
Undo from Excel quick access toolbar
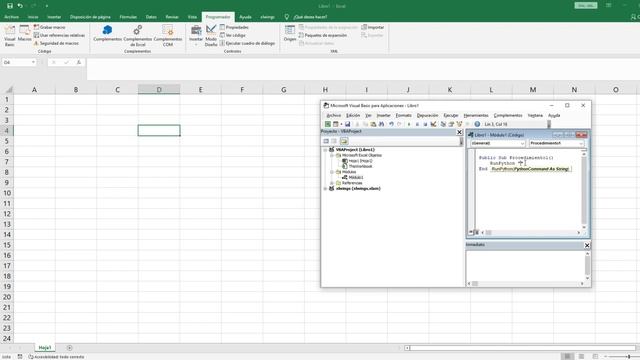(20, 6)
